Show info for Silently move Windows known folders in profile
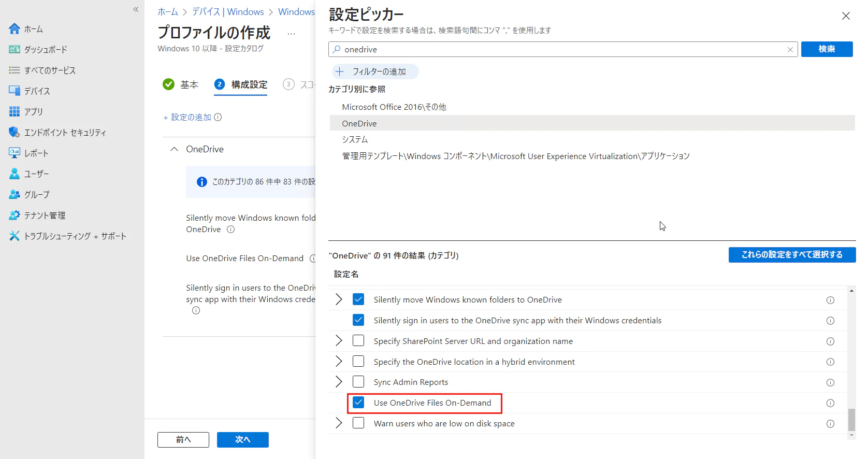The height and width of the screenshot is (459, 868). coord(231,229)
